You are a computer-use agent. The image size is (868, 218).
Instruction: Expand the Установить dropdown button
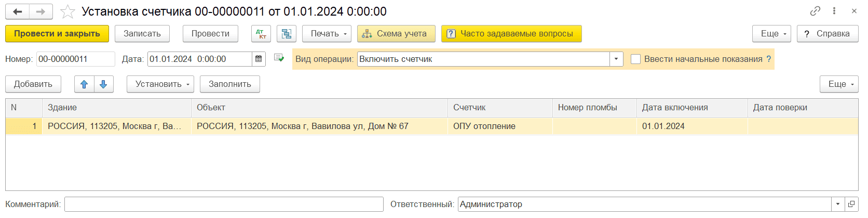[160, 84]
